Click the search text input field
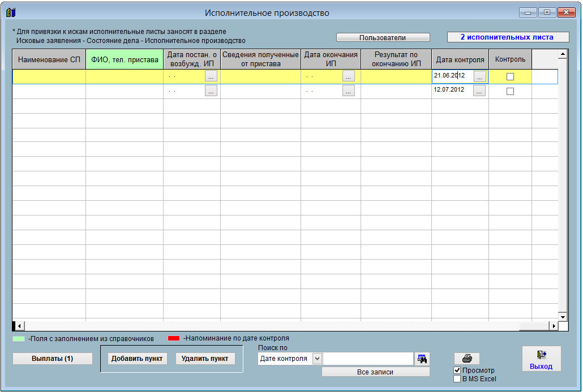 [368, 359]
